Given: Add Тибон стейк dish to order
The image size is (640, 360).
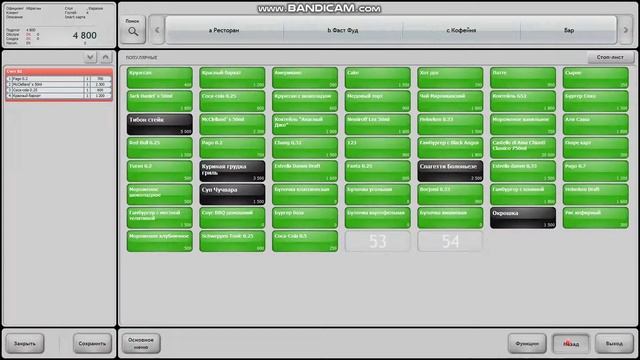Looking at the screenshot, I should pos(160,124).
